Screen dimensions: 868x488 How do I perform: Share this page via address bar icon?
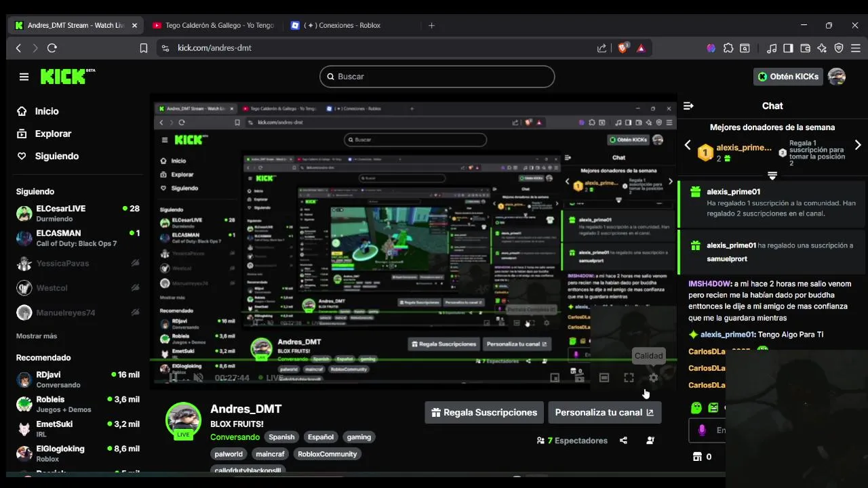(x=601, y=48)
